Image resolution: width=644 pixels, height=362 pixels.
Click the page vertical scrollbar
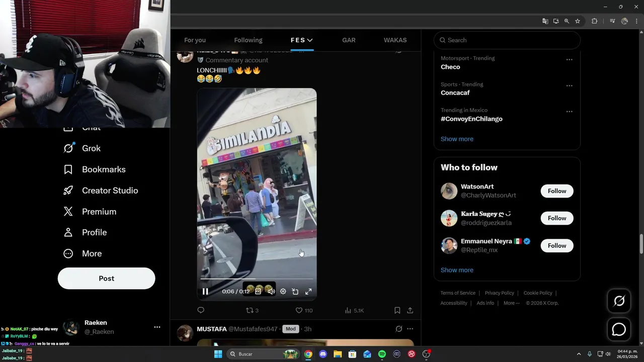click(x=641, y=244)
